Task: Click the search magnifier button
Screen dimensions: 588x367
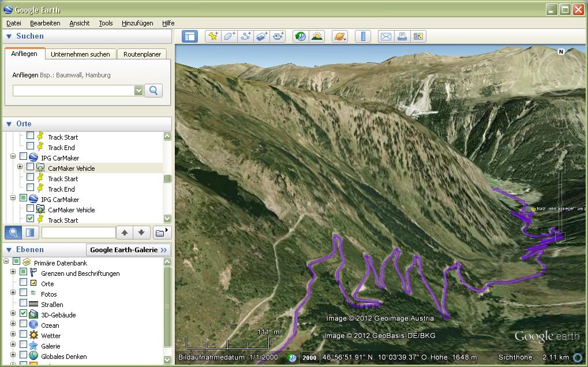Action: [x=153, y=91]
